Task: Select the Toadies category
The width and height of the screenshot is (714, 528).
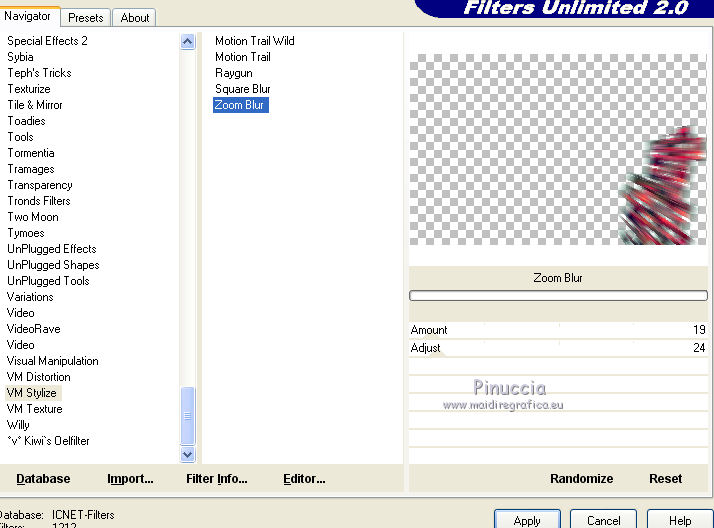Action: (x=26, y=121)
